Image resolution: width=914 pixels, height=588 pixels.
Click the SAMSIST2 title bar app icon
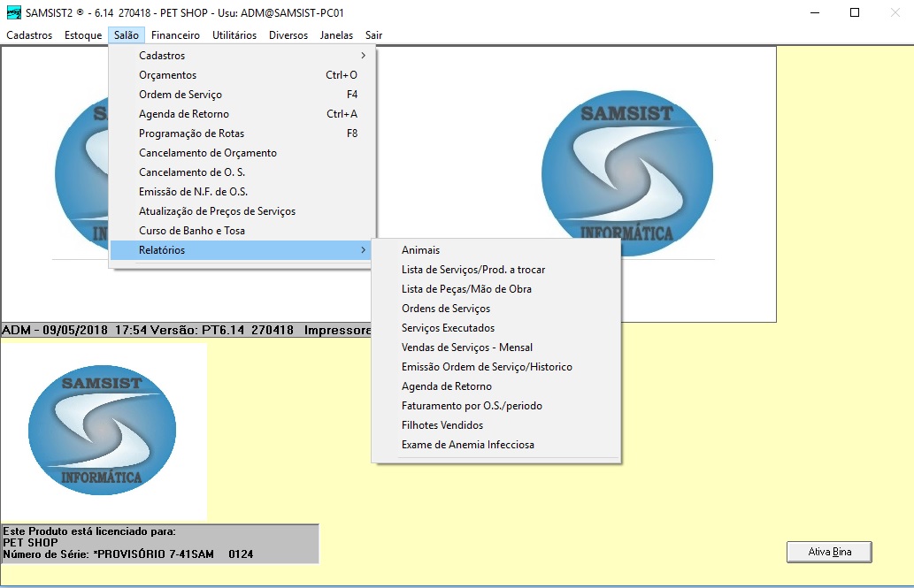pos(13,12)
